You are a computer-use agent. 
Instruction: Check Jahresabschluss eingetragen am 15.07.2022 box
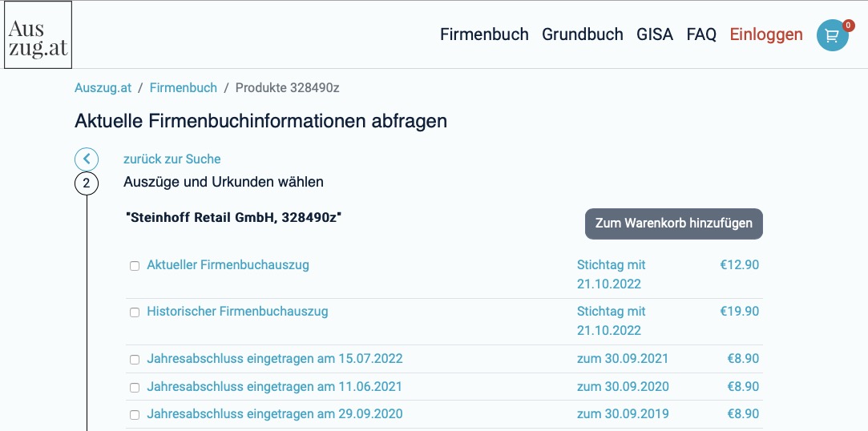coord(135,360)
